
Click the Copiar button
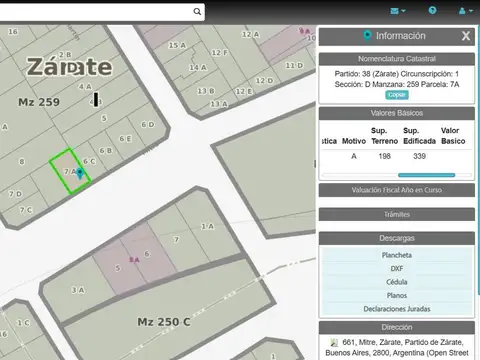397,95
